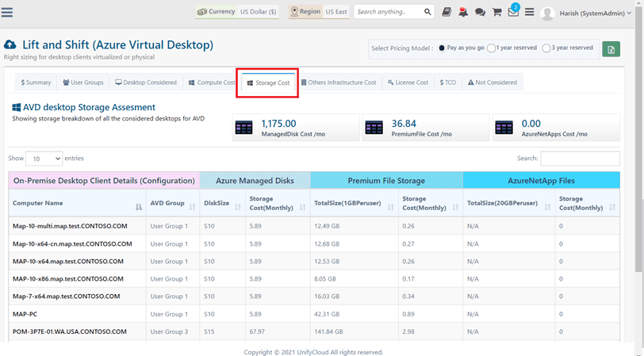This screenshot has width=644, height=356.
Task: Select 1 year reserved pricing
Action: (x=491, y=48)
